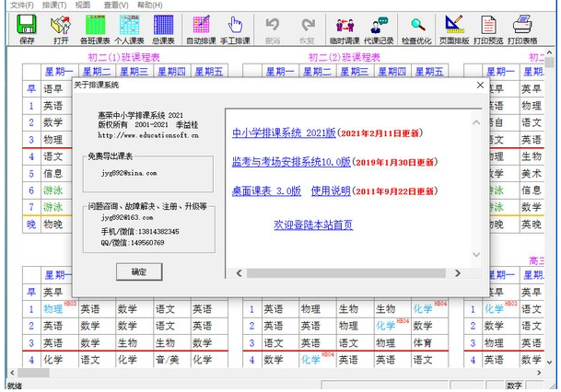This screenshot has width=561, height=392.
Task: Click up arrow in dialog web panel
Action: tap(476, 122)
